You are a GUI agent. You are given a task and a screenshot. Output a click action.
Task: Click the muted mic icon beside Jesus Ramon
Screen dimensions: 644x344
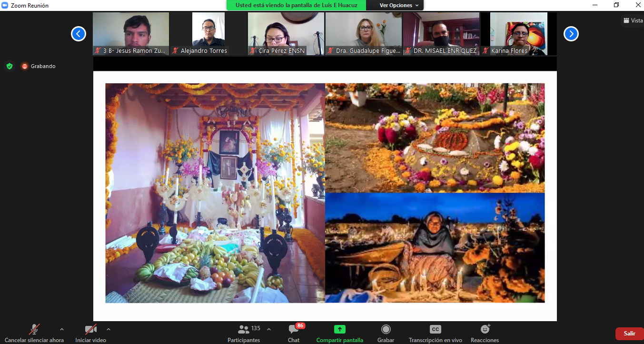click(x=98, y=50)
